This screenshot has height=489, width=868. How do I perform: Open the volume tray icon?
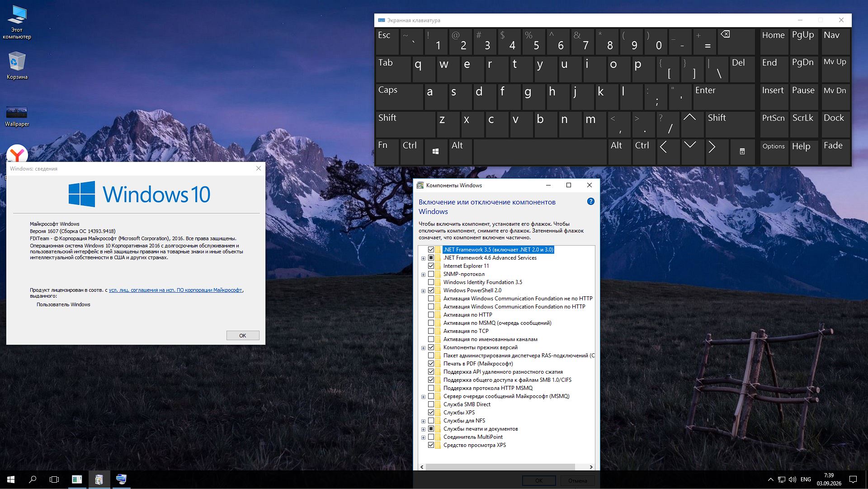[x=792, y=480]
